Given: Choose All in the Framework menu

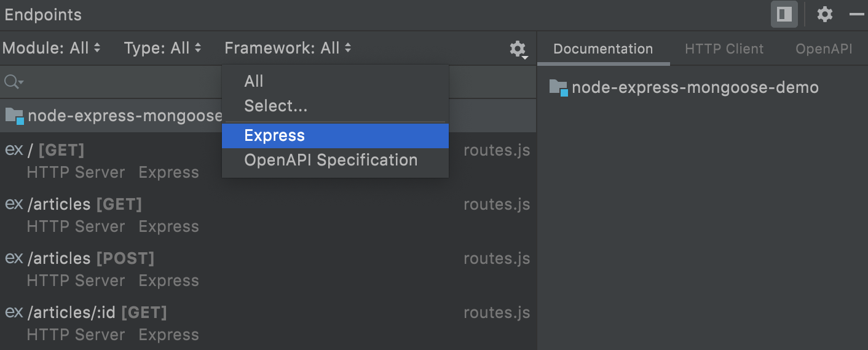Looking at the screenshot, I should pos(254,81).
